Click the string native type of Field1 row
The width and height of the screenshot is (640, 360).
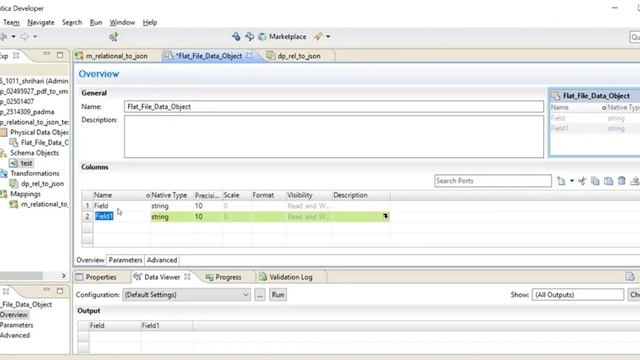click(160, 217)
